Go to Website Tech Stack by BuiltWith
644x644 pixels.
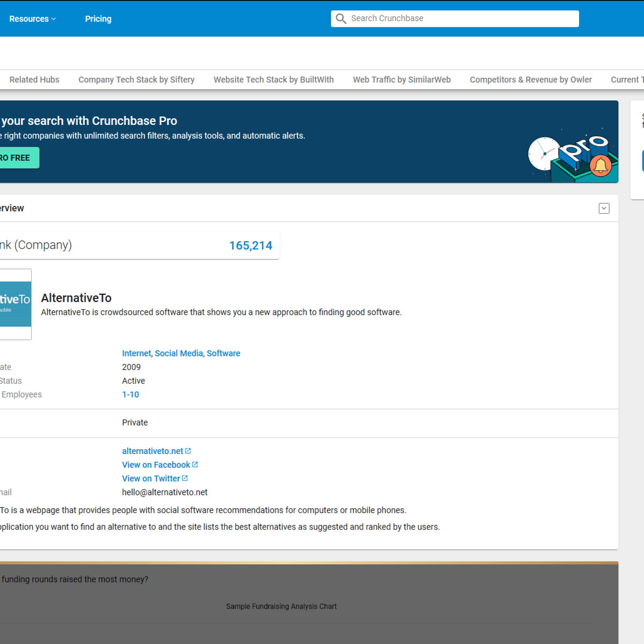click(274, 79)
